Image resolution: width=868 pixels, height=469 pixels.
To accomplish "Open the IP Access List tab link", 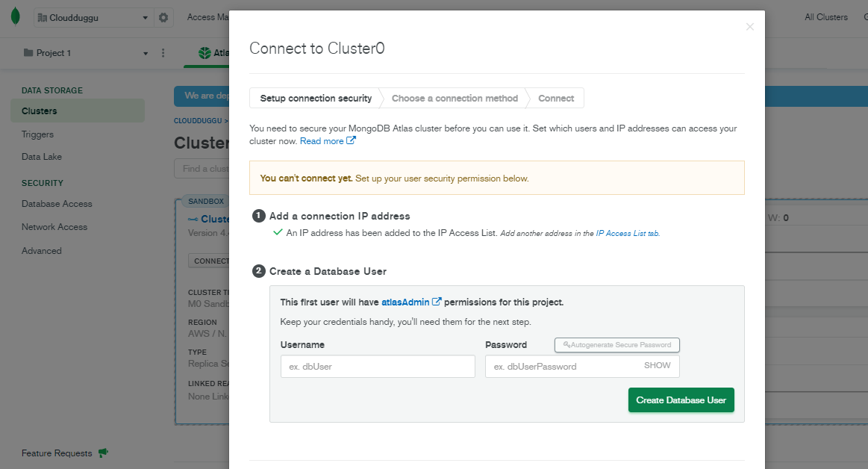I will (x=628, y=234).
